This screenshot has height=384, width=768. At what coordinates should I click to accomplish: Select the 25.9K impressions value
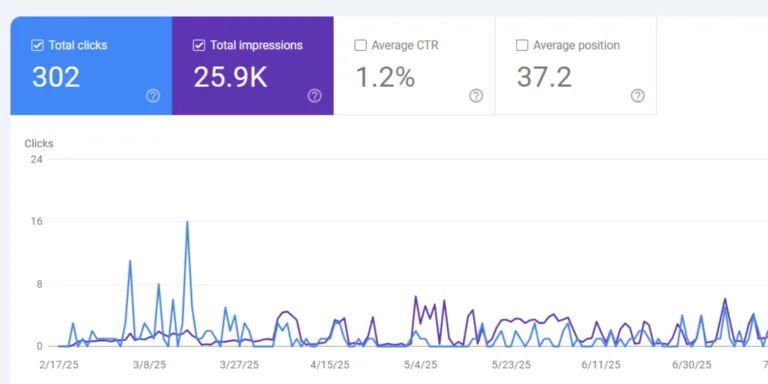230,77
